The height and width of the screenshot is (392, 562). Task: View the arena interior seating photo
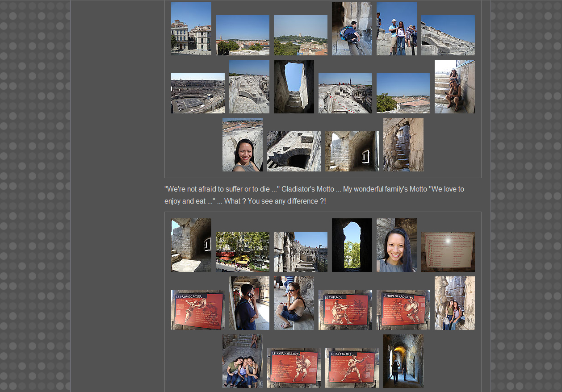[197, 93]
